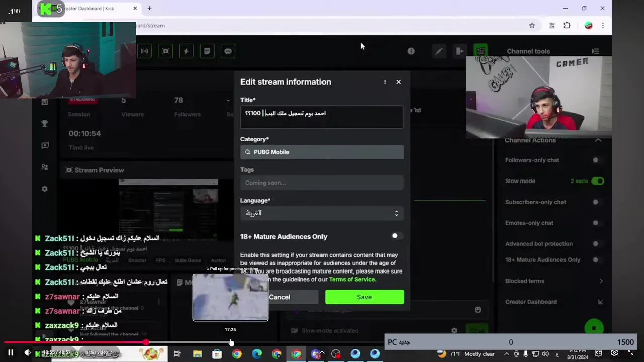Open Microsoft Store from the taskbar

217,354
